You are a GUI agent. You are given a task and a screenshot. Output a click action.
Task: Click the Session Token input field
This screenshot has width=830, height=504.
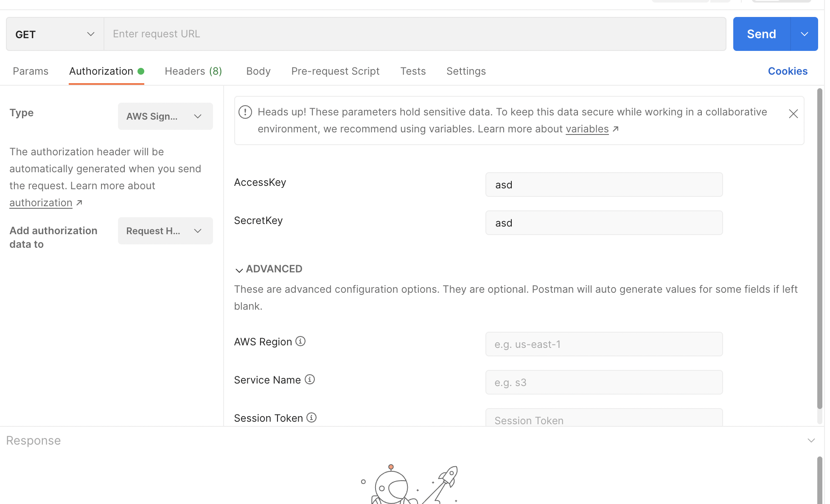pos(604,418)
